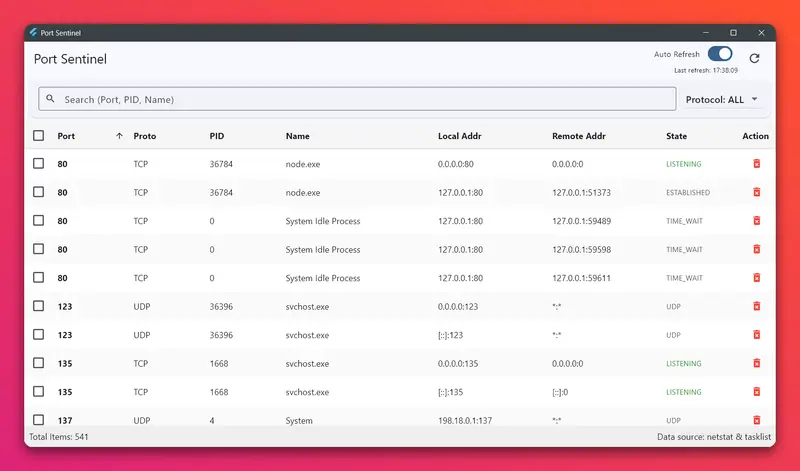
Task: Click the Remote Addr column header
Action: click(x=579, y=136)
